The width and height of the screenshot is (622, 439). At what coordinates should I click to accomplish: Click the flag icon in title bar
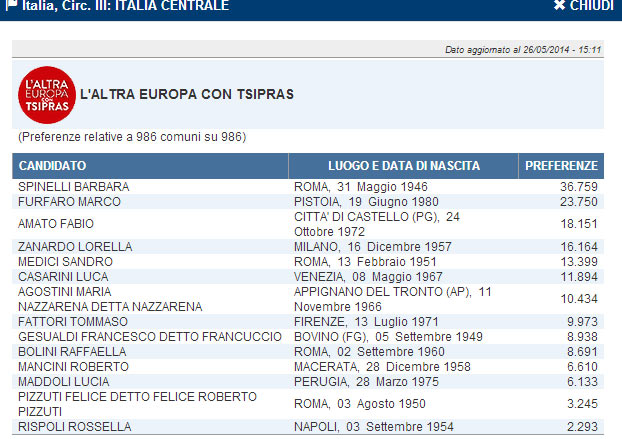(7, 6)
